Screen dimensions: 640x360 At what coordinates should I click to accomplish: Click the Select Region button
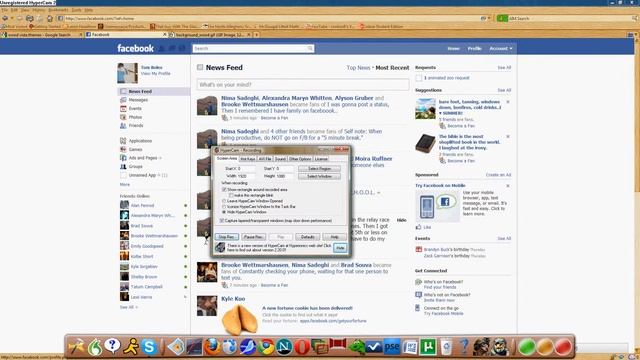319,169
